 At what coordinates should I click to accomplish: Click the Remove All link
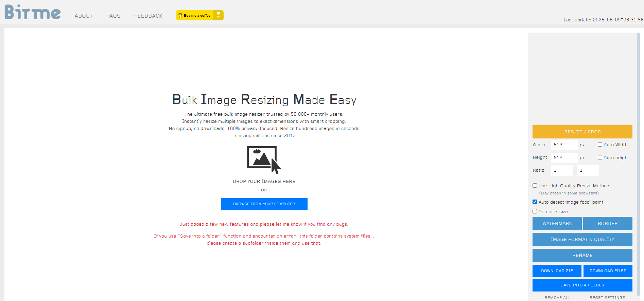pos(557,298)
